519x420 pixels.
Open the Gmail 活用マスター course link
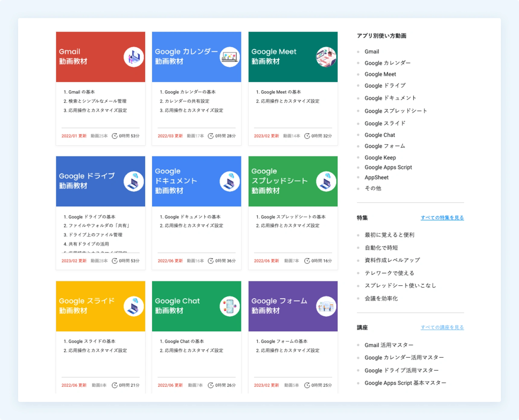pyautogui.click(x=389, y=345)
